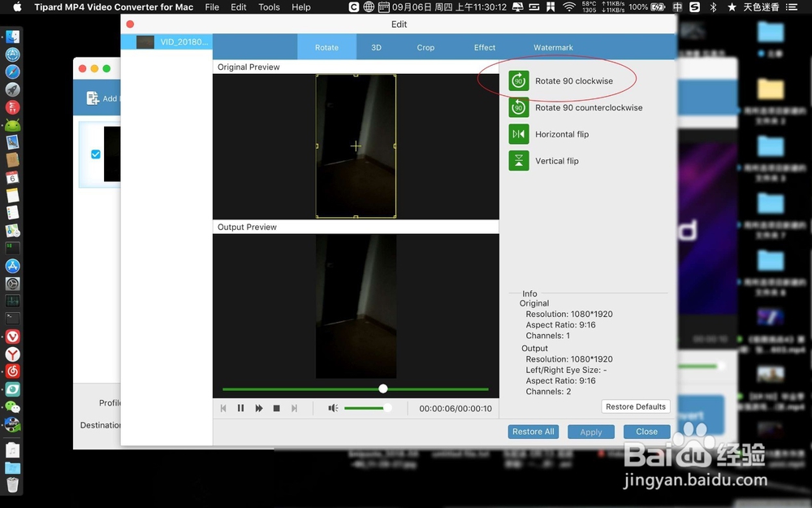The height and width of the screenshot is (508, 812).
Task: Jump to previous frame button
Action: point(223,409)
